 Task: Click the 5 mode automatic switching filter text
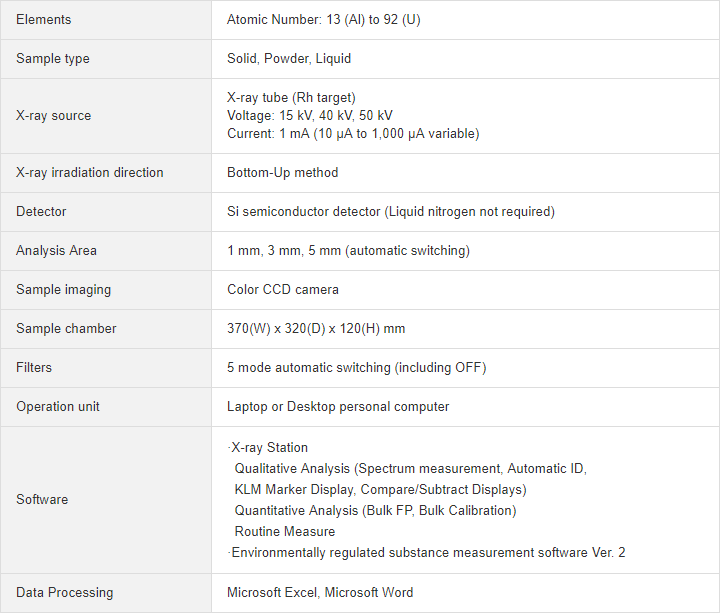tap(357, 368)
